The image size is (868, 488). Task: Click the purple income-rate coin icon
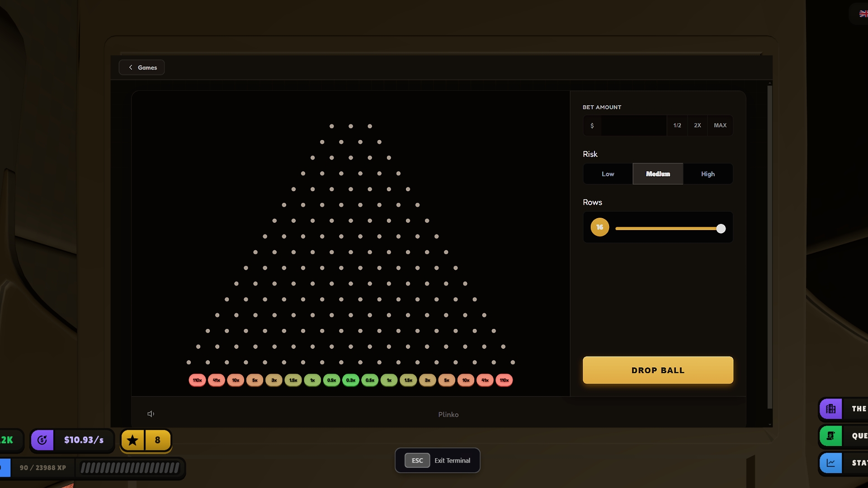[42, 440]
